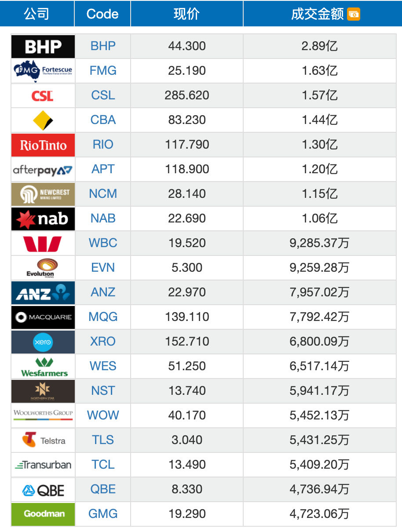Open the Afterpay logo
Viewport: 402px width, 532px height.
pos(43,170)
